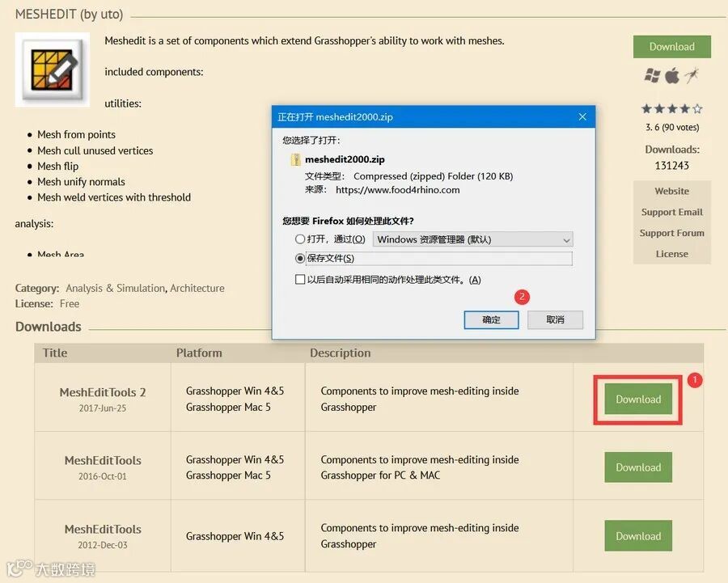Check the 以后自动采用相同的动作 checkbox

coord(300,280)
